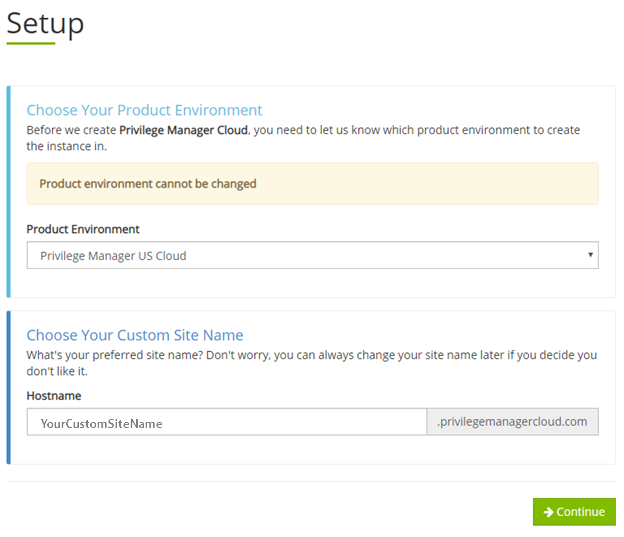Click the bold 'Privilege Manager Cloud' text
The height and width of the screenshot is (537, 624).
pyautogui.click(x=183, y=130)
